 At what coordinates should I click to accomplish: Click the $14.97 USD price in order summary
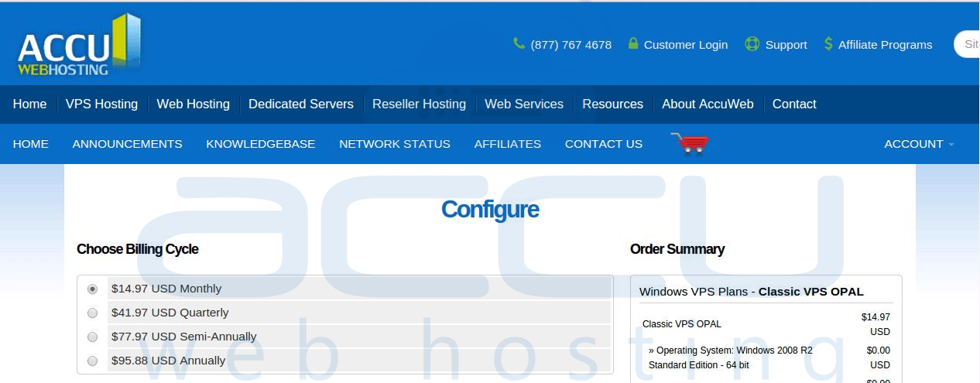coord(875,324)
